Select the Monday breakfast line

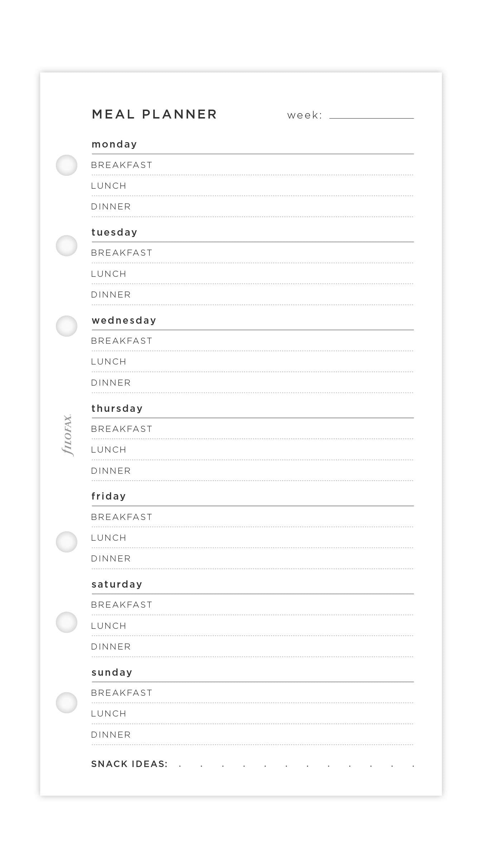252,165
